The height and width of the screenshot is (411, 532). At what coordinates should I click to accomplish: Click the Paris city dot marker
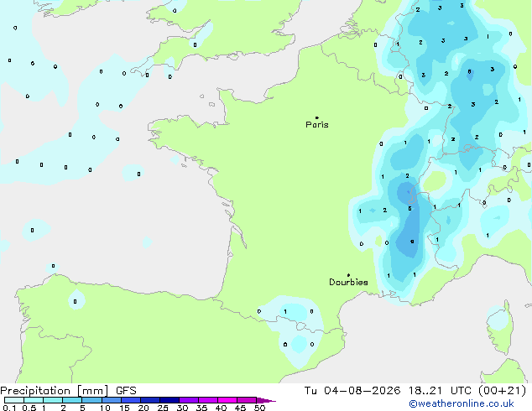coord(317,117)
